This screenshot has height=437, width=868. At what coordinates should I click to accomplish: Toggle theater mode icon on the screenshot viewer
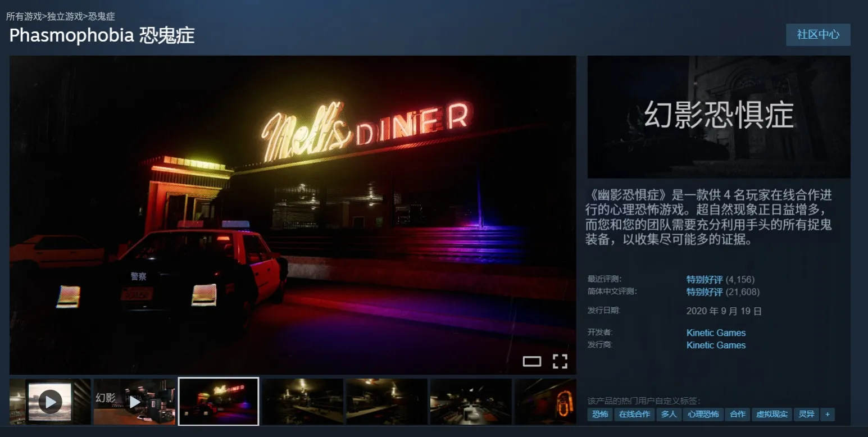tap(531, 361)
